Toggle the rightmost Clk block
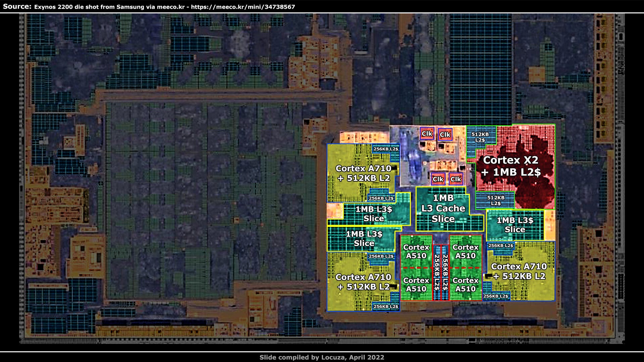This screenshot has height=362, width=644. pyautogui.click(x=455, y=179)
